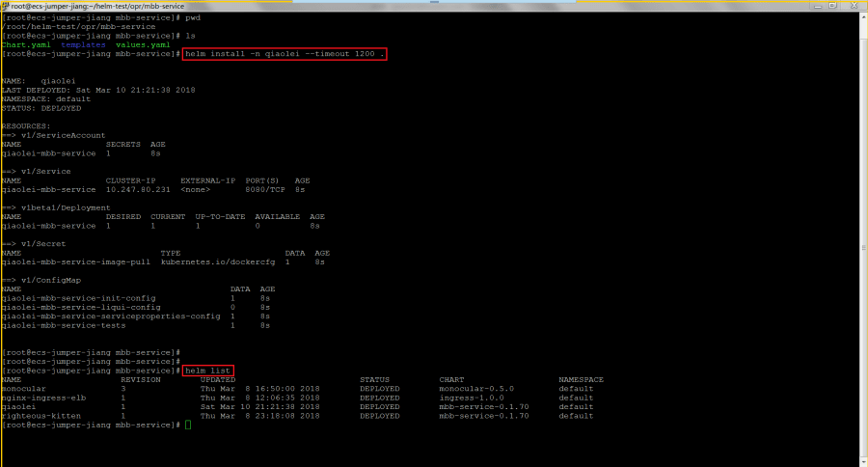868x467 pixels.
Task: Click the 'ingress-1.0.0' chart value
Action: (472, 398)
